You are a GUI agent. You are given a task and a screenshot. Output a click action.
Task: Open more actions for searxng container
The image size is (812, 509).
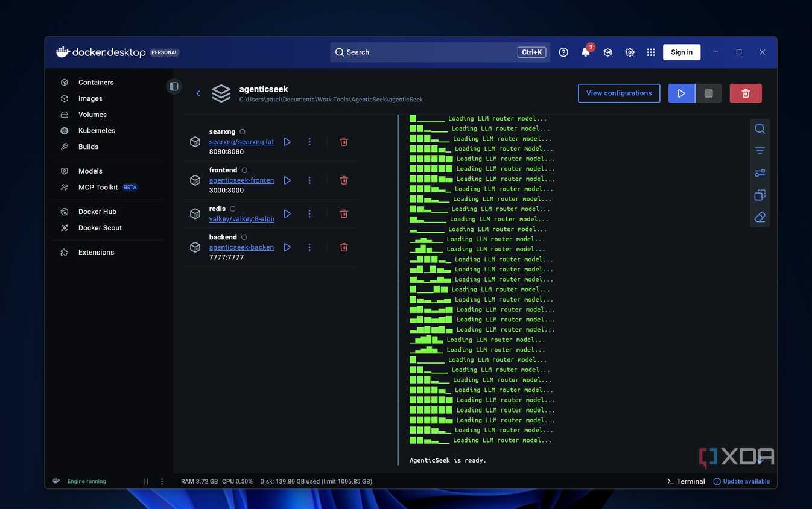[309, 142]
